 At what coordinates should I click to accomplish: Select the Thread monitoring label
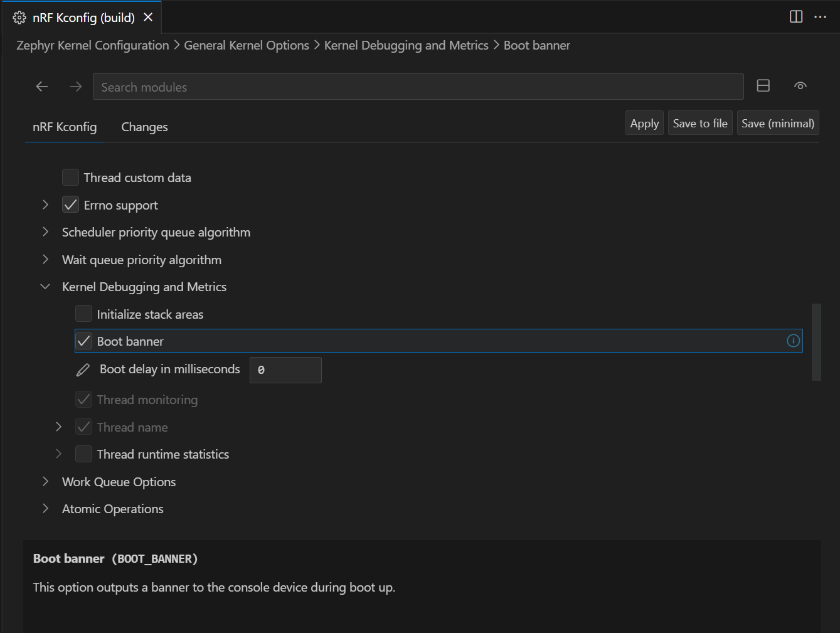coord(147,400)
